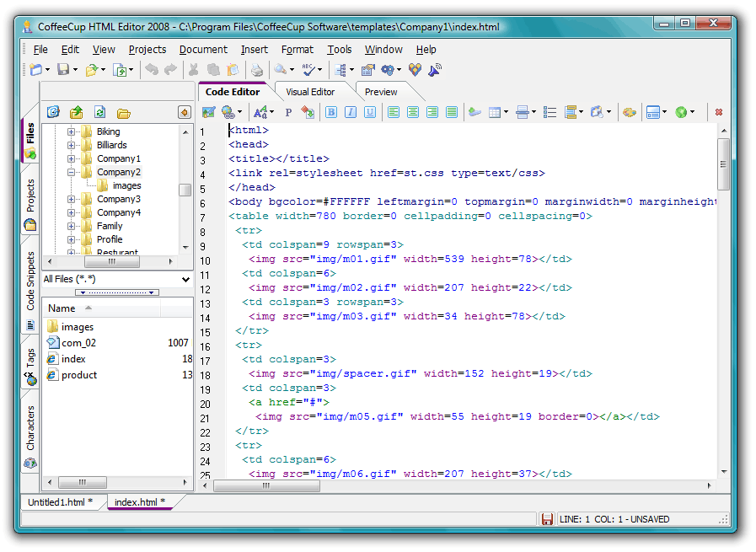The height and width of the screenshot is (552, 756).
Task: Click the Save floppy disk icon
Action: pyautogui.click(x=63, y=70)
